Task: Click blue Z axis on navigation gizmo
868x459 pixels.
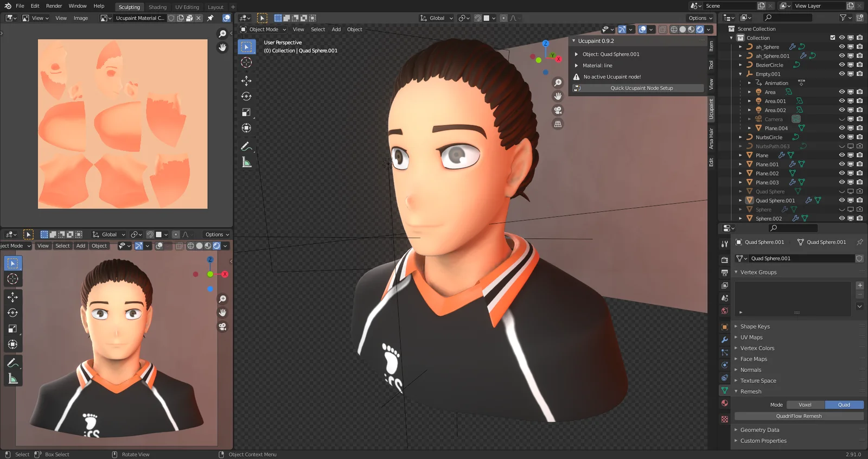Action: click(546, 43)
